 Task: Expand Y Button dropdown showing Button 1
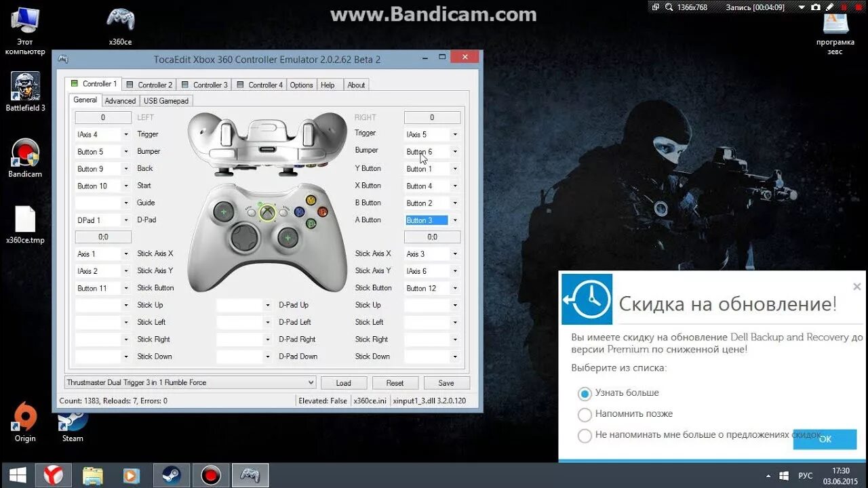[455, 169]
